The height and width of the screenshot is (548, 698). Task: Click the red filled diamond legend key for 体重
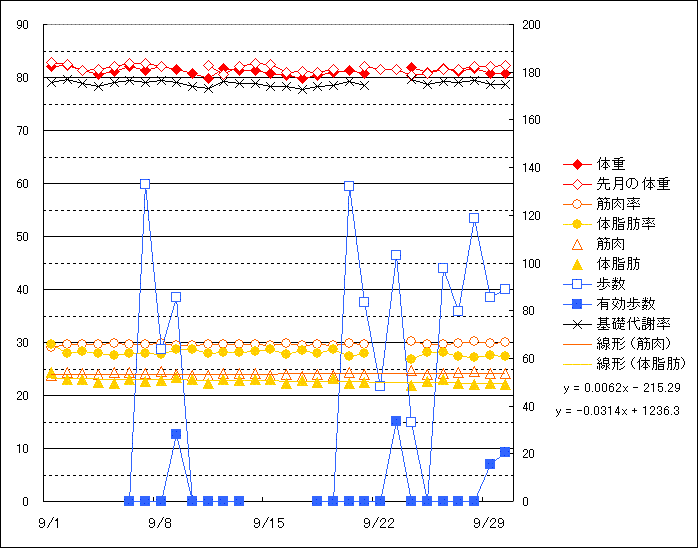click(577, 164)
